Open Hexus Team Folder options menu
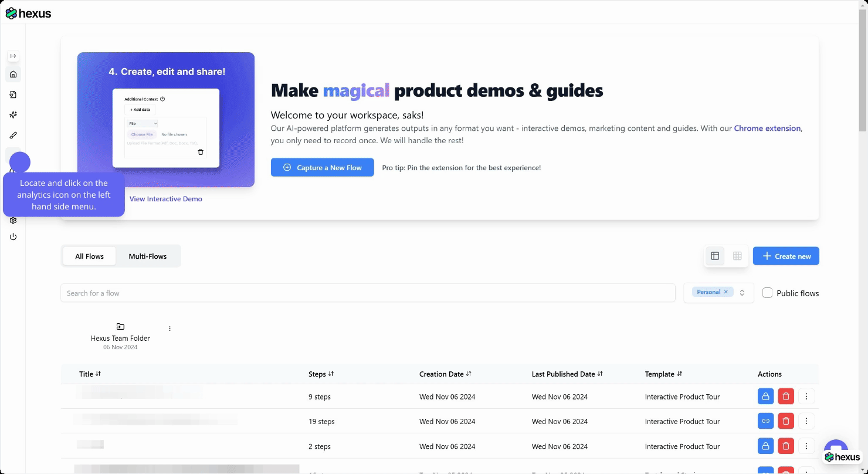Viewport: 868px width, 474px height. pyautogui.click(x=170, y=329)
